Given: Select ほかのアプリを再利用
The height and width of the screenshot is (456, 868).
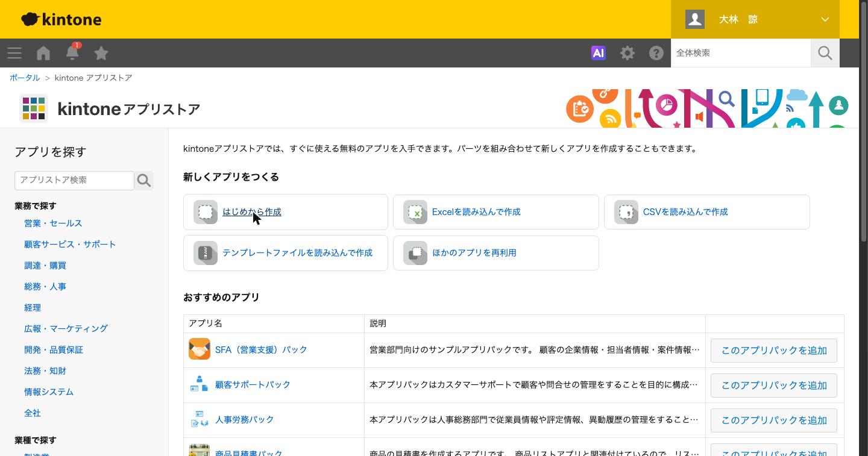Looking at the screenshot, I should (474, 253).
